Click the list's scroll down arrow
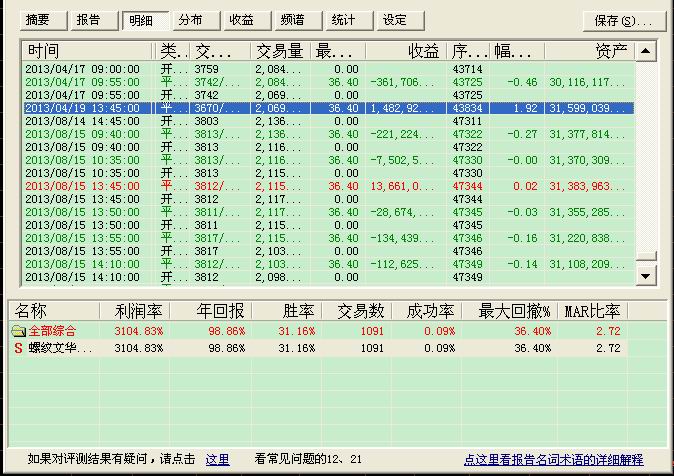 coord(646,276)
